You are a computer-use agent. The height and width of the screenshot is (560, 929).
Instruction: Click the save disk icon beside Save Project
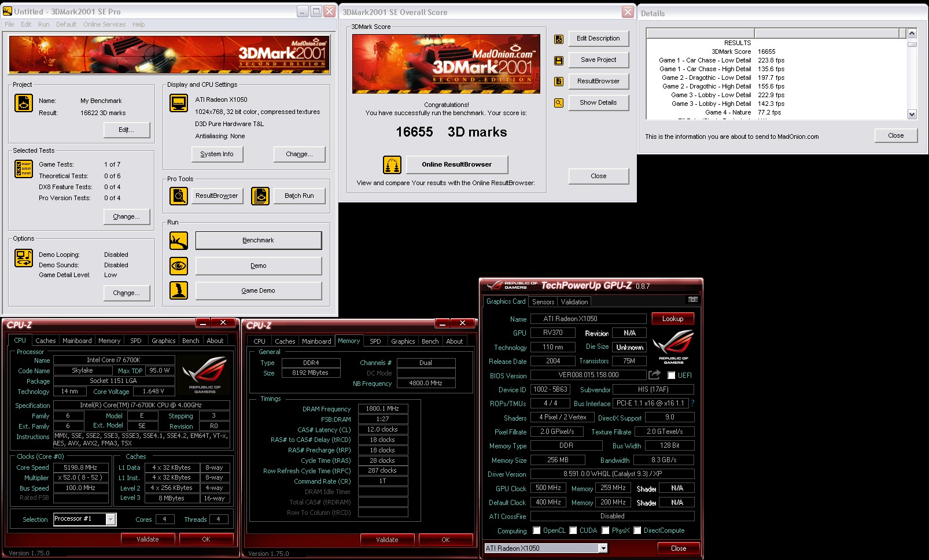(559, 60)
